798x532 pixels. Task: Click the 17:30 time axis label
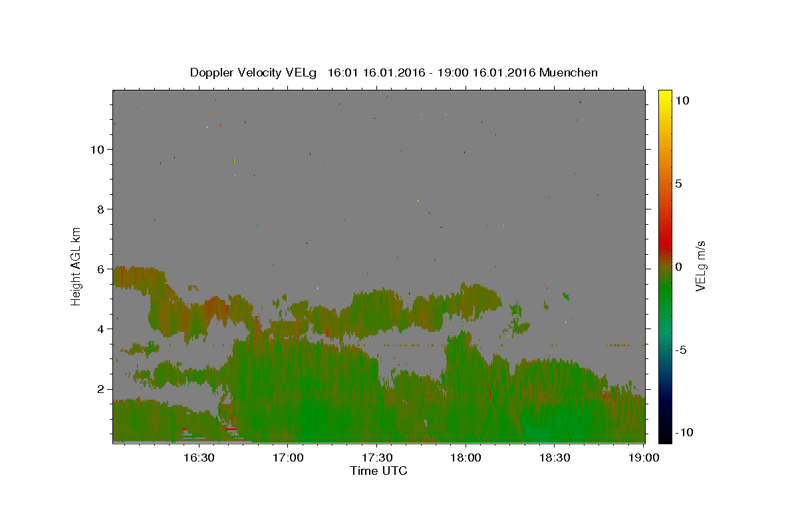coord(376,458)
